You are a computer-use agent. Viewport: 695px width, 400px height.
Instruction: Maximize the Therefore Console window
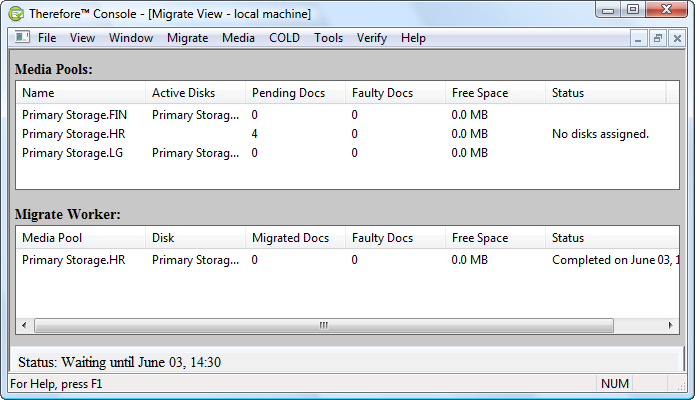pos(633,10)
